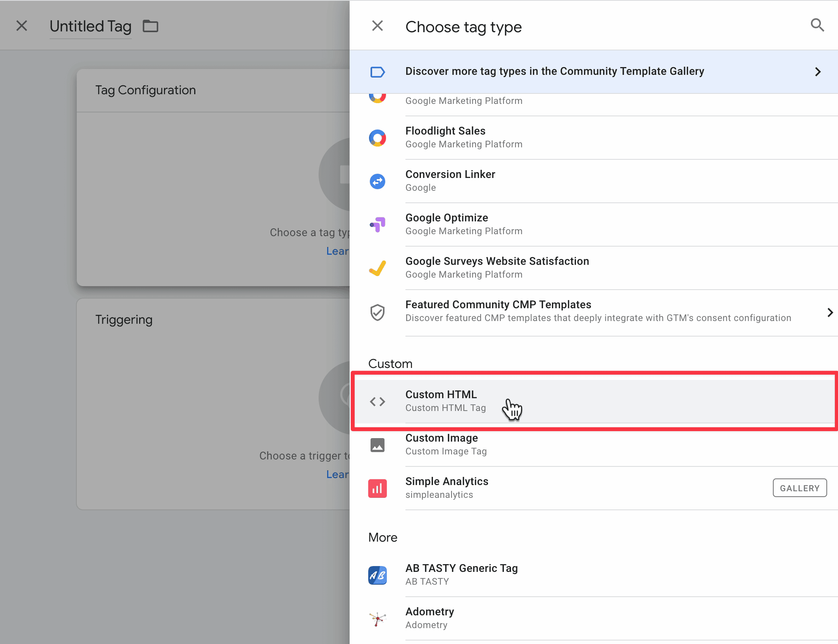Select the Simple Analytics tag

tap(594, 488)
